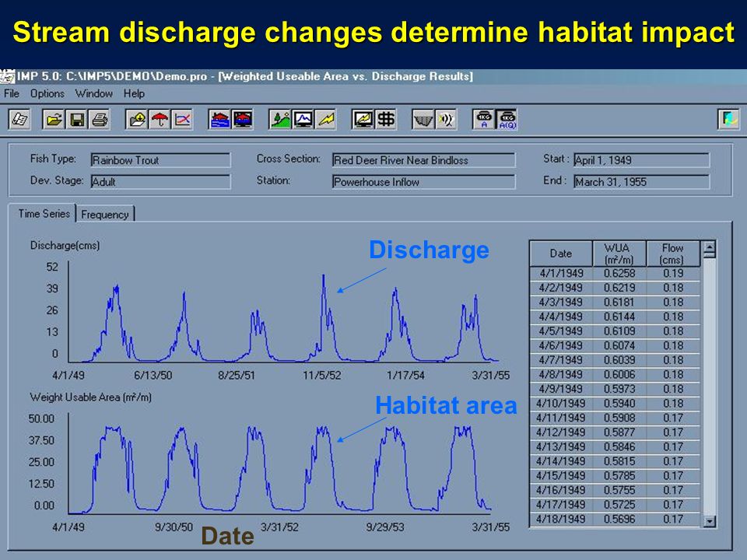Click the Start date field April 1, 1949

(x=641, y=160)
